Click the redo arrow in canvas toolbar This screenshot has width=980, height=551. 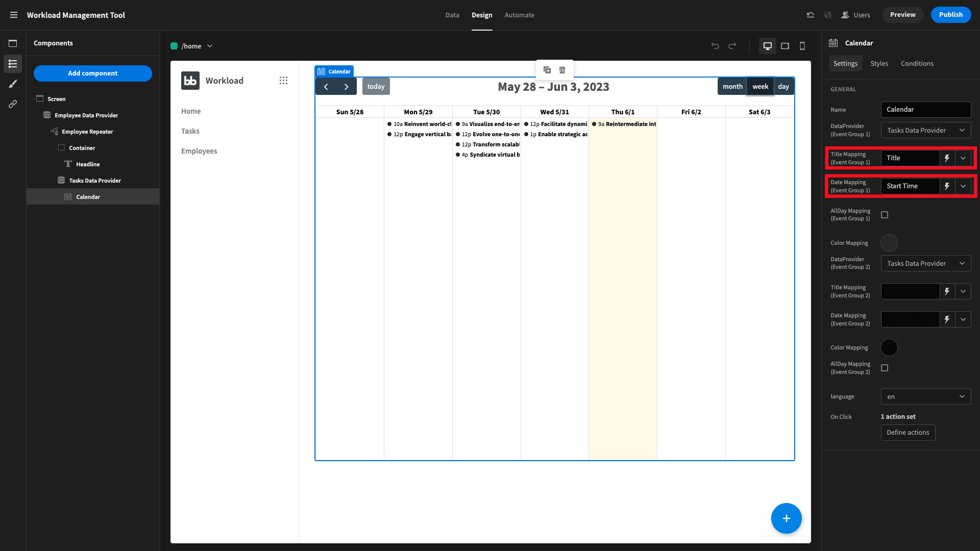pyautogui.click(x=732, y=46)
